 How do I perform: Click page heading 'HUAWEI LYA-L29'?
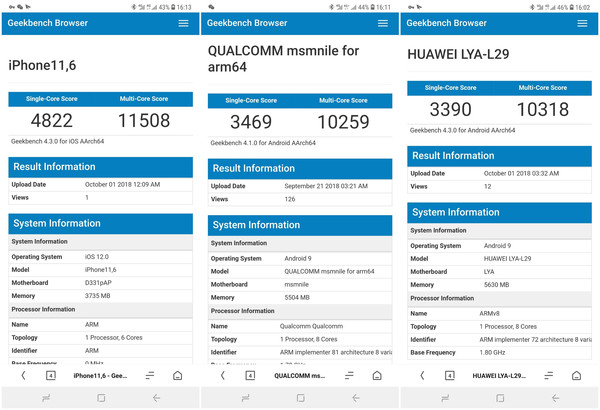coord(458,54)
